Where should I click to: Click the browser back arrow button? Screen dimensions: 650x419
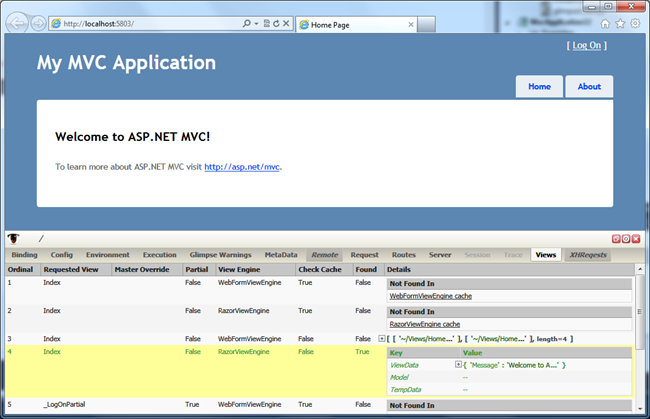(x=15, y=22)
